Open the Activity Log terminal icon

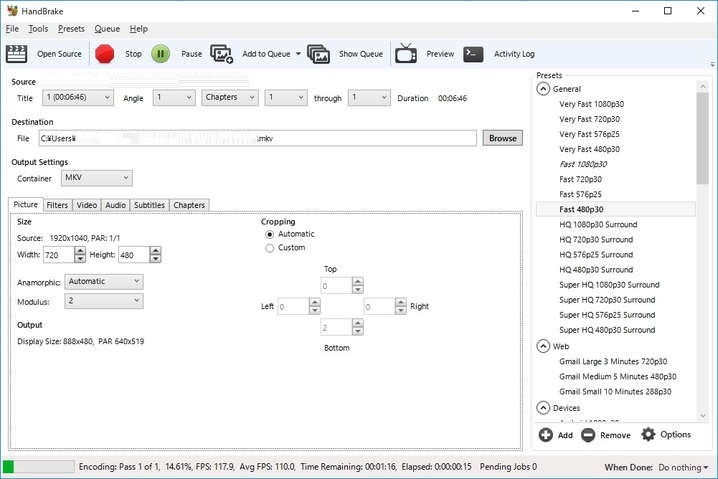point(473,54)
